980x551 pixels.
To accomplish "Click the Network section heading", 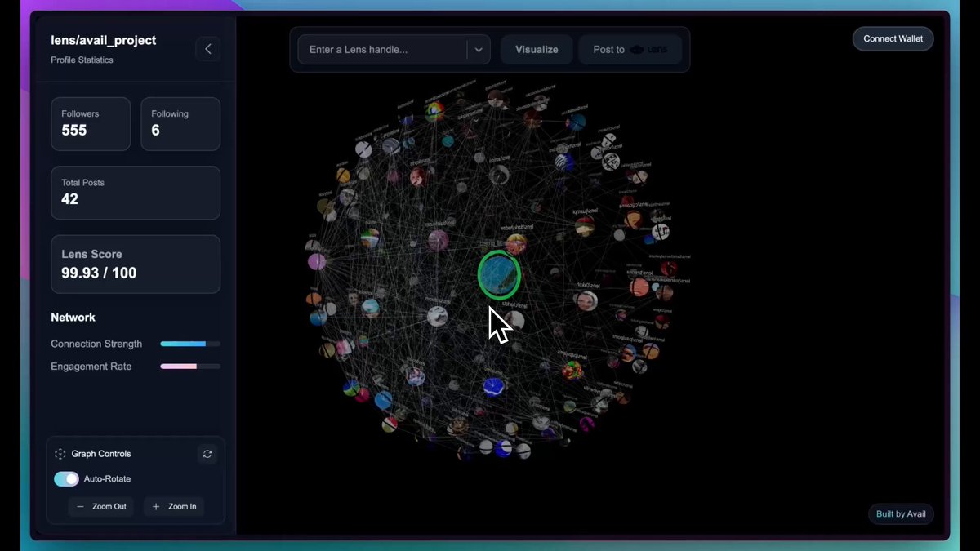I will [x=73, y=318].
